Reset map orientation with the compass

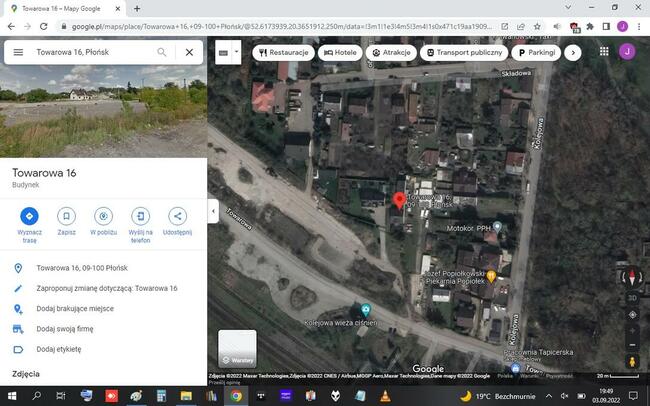[x=632, y=277]
